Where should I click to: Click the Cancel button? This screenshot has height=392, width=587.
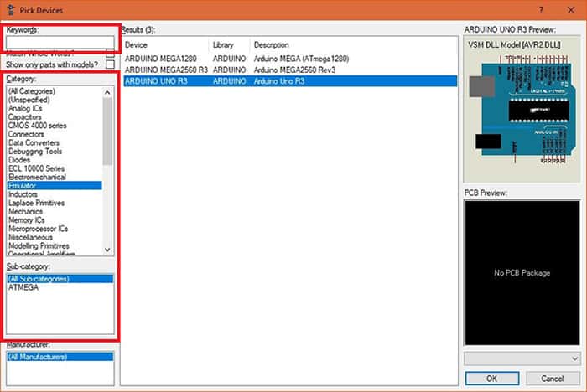(552, 379)
